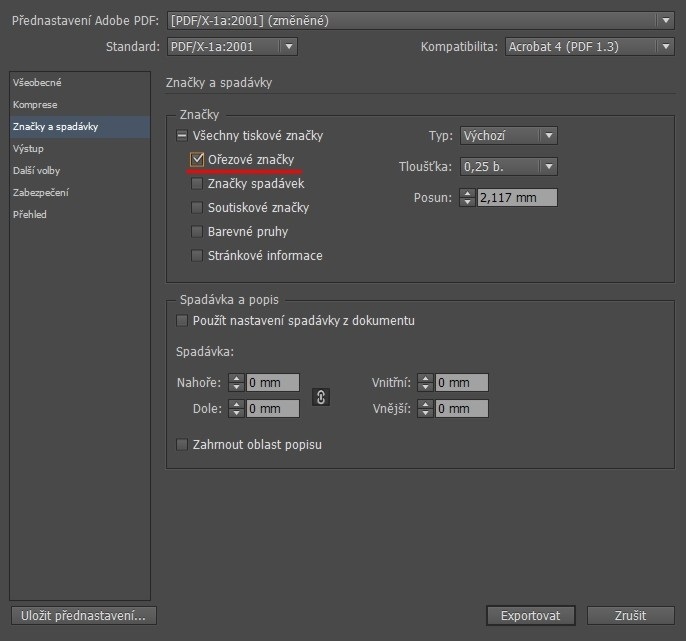This screenshot has height=641, width=686.
Task: Enable Soutiskové značky checkbox
Action: (197, 207)
